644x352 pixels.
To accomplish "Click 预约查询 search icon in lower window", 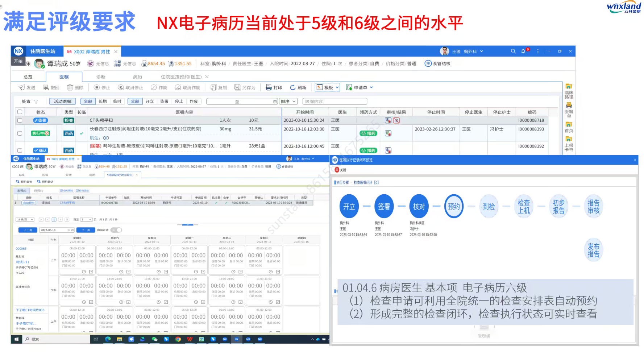I will [x=17, y=182].
